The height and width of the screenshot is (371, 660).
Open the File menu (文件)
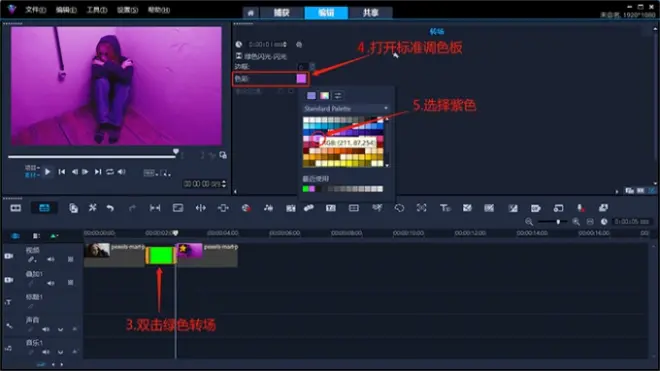click(35, 10)
